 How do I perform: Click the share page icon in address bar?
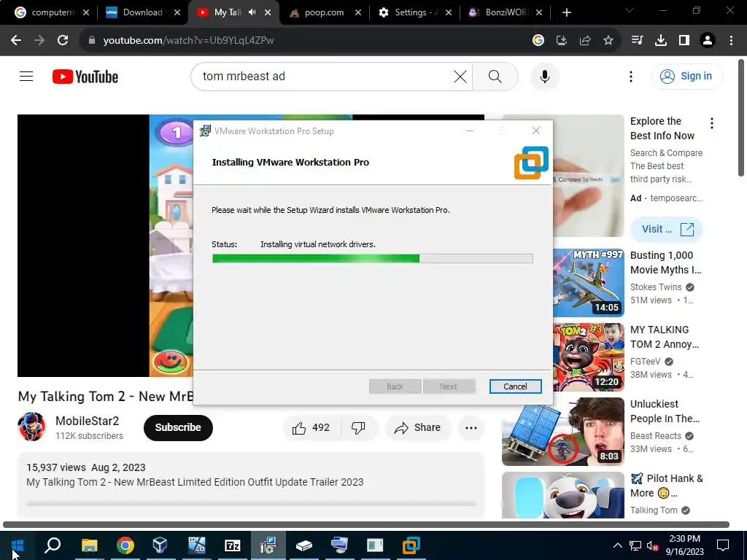point(585,41)
